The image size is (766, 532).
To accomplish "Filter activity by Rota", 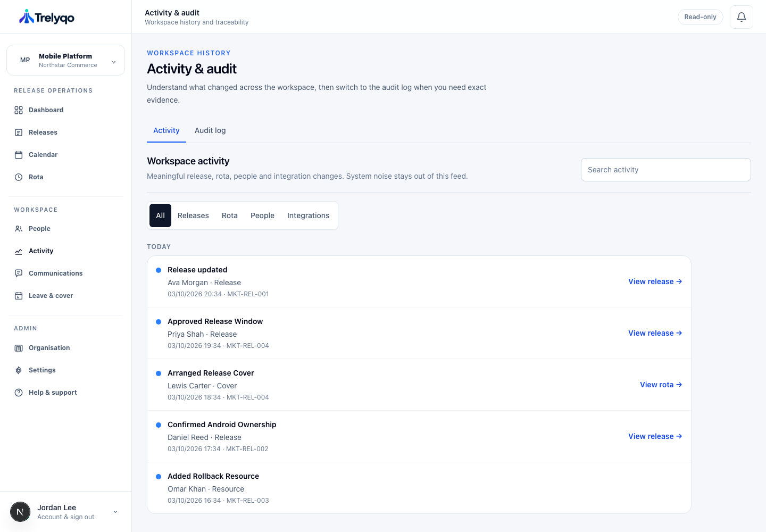I will tap(230, 215).
